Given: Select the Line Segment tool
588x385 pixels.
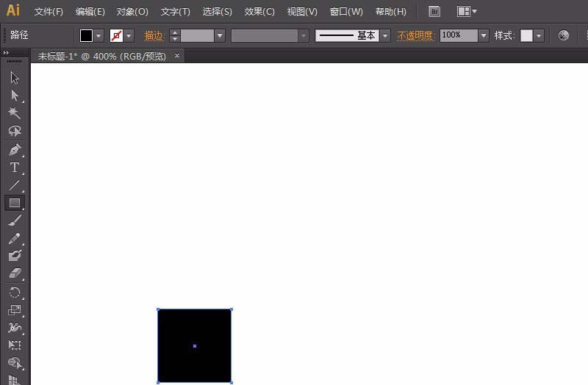Looking at the screenshot, I should (15, 185).
